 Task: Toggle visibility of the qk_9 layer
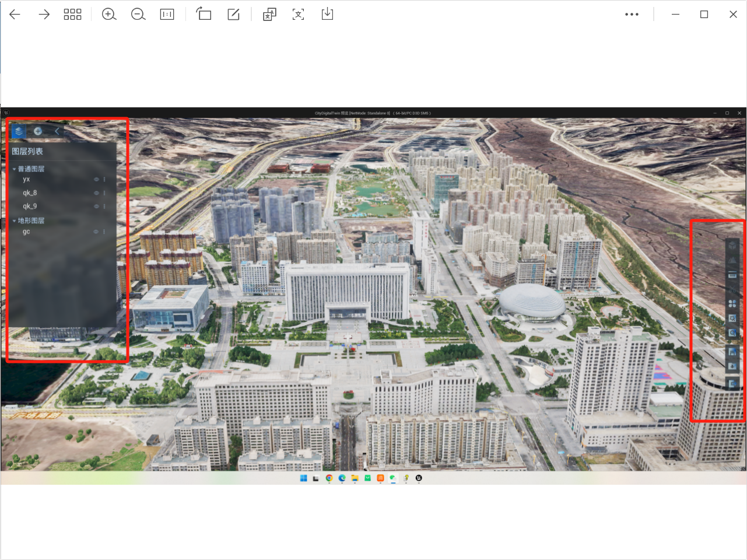click(96, 206)
